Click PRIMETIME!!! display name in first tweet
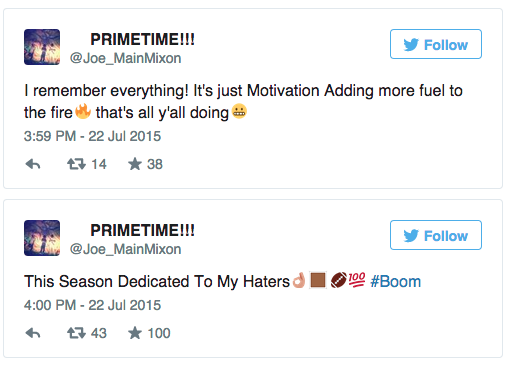Screen dimensions: 513x365 point(143,39)
